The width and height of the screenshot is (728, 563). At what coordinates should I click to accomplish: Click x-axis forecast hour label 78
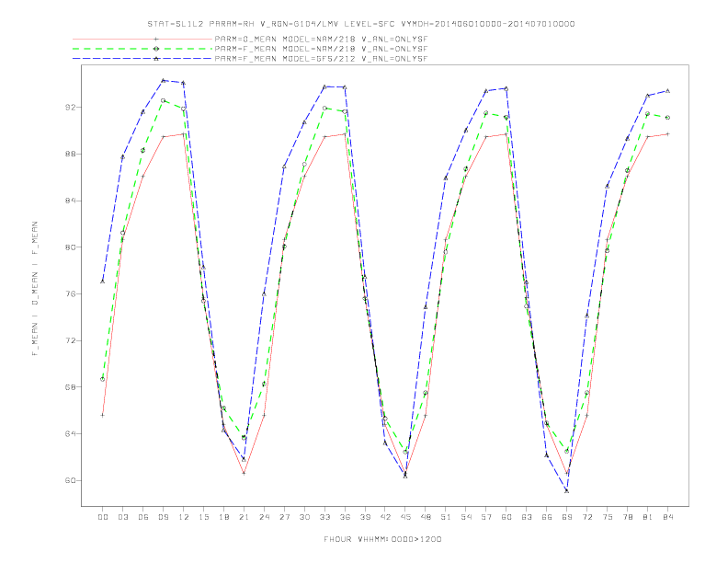click(x=628, y=517)
